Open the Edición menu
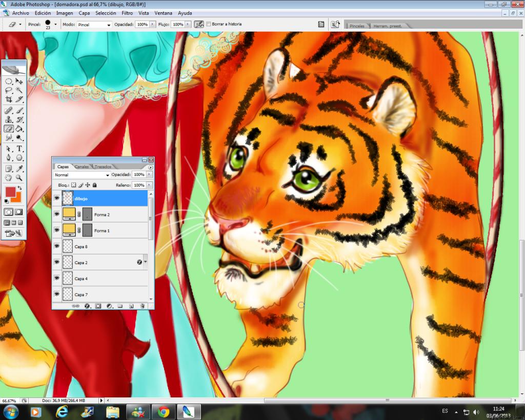Viewport: 525px width, 420px height. coord(43,13)
